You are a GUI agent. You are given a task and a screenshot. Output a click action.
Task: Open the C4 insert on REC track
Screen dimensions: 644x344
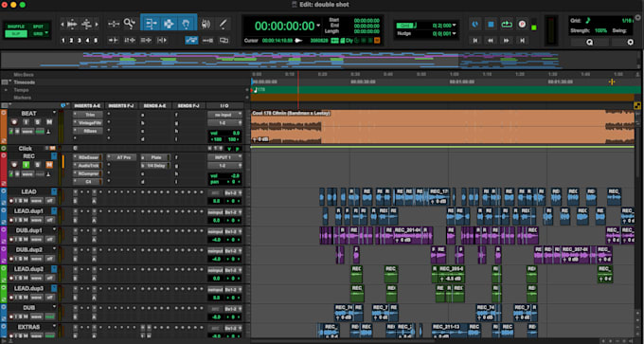(x=88, y=182)
